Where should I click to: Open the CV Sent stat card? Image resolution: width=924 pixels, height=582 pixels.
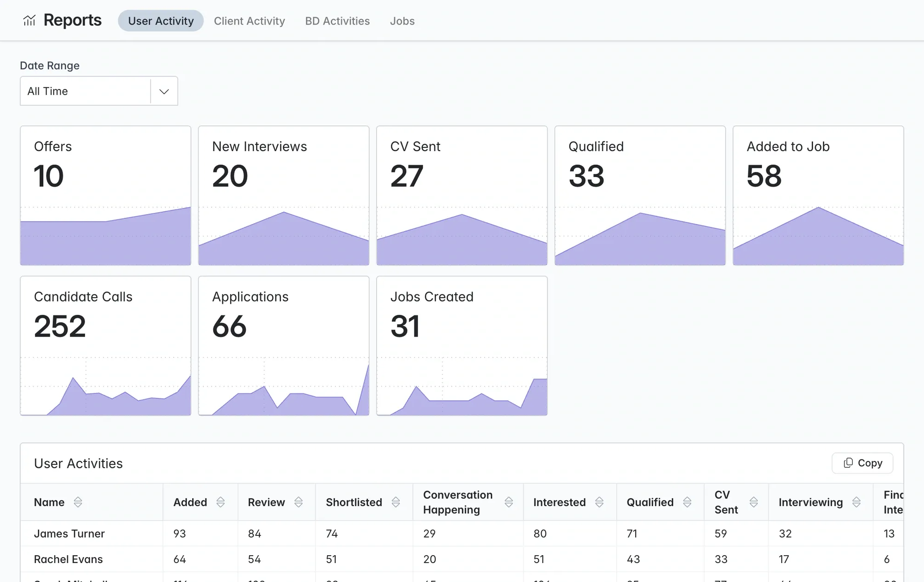[x=462, y=196]
